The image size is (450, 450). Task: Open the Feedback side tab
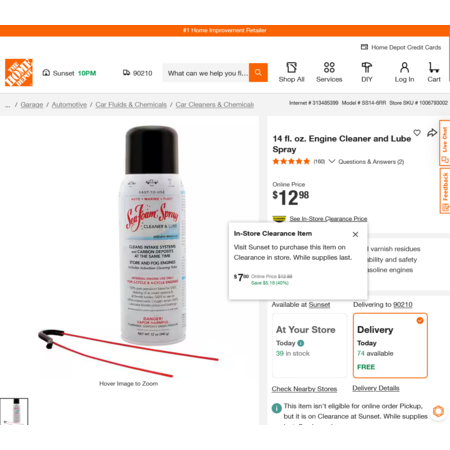(x=445, y=190)
